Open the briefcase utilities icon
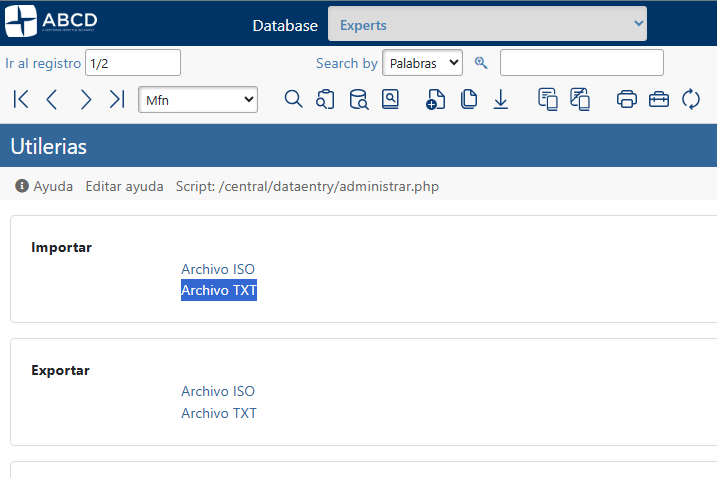717x478 pixels. (x=659, y=99)
